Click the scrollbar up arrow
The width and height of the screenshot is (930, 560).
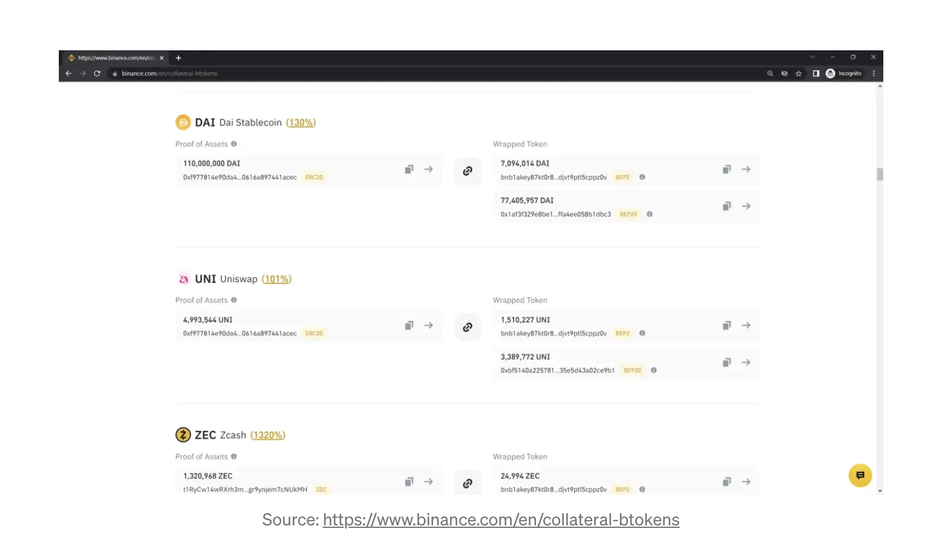pos(880,87)
